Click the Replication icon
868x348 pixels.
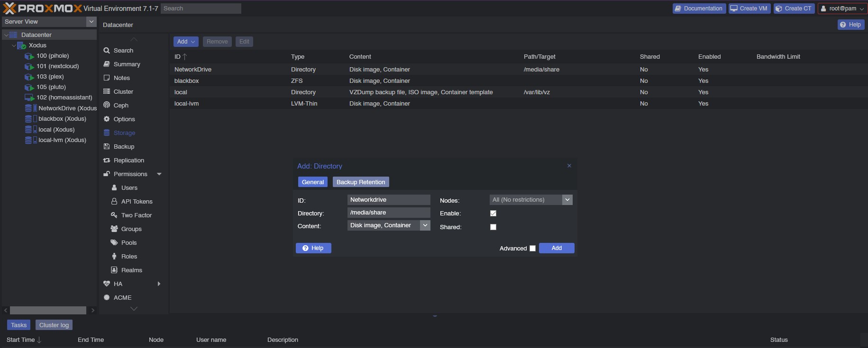[x=107, y=160]
